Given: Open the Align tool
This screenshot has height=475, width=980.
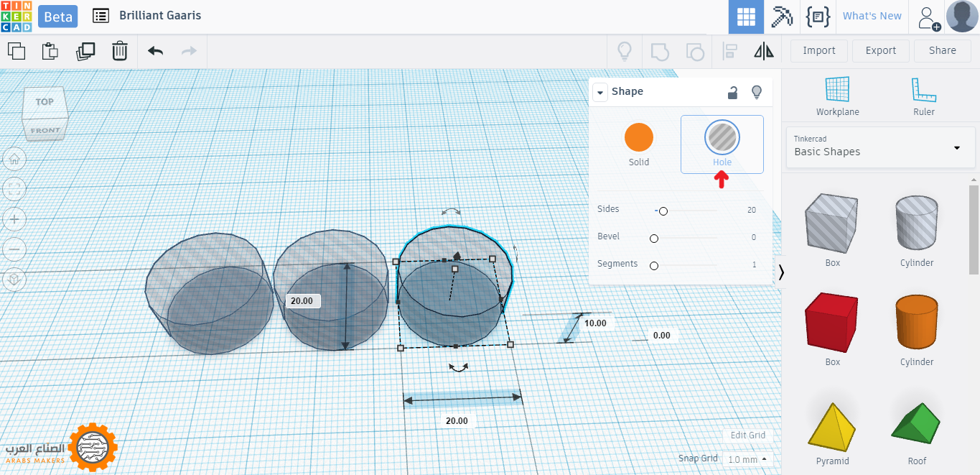Looking at the screenshot, I should [730, 51].
